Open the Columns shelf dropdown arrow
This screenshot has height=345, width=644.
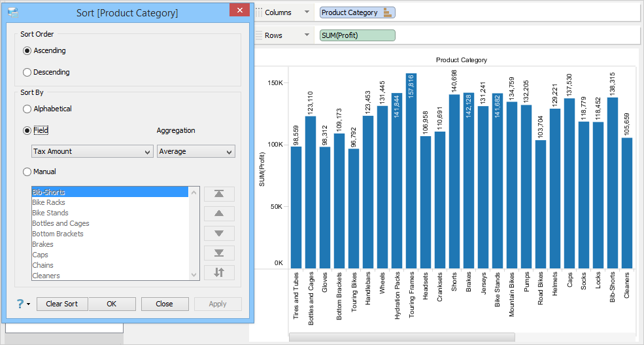(x=307, y=12)
